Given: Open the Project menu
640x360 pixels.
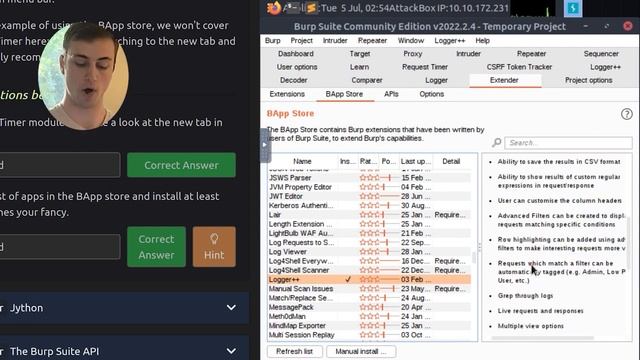Looking at the screenshot, I should 302,40.
